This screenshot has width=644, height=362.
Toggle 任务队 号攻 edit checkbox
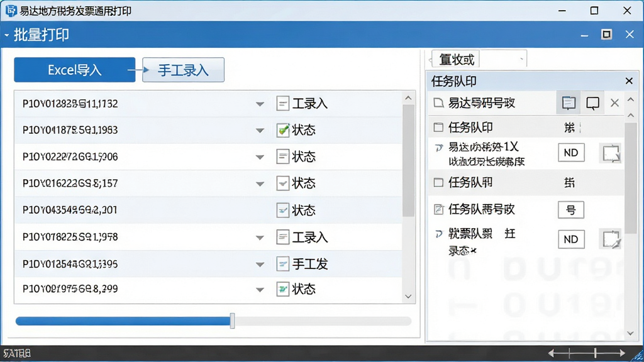[x=438, y=209]
